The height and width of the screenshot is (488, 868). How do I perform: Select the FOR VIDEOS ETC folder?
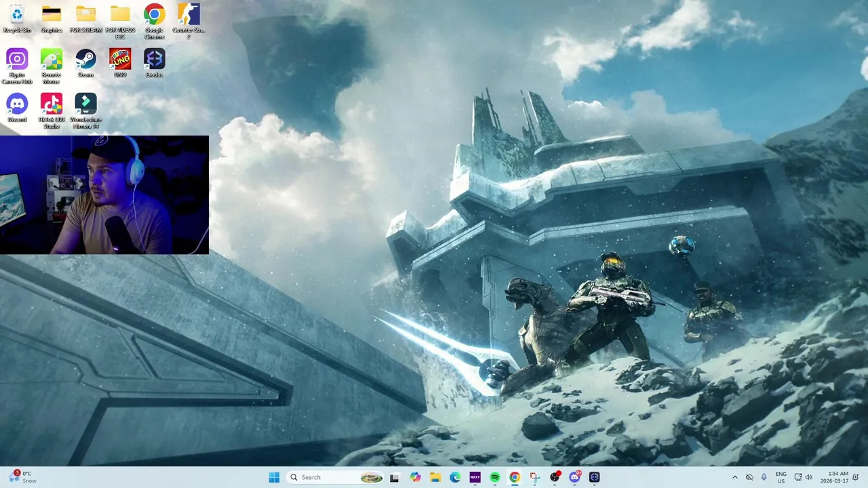pyautogui.click(x=120, y=21)
